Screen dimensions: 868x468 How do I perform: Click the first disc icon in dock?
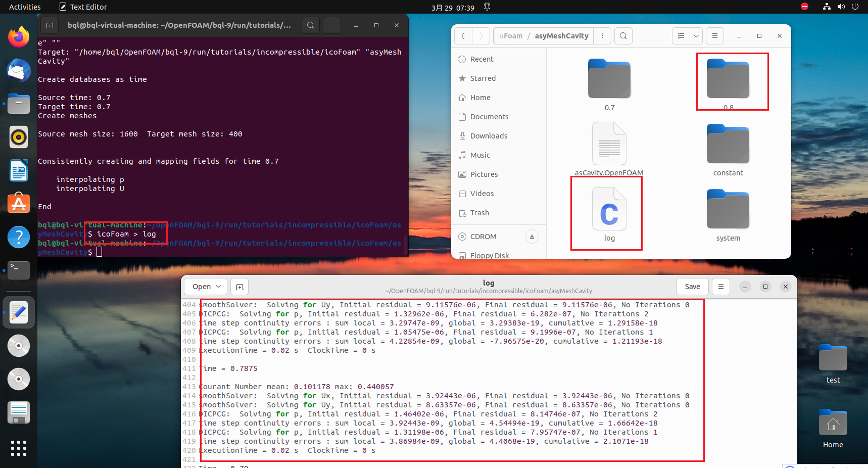(x=19, y=346)
